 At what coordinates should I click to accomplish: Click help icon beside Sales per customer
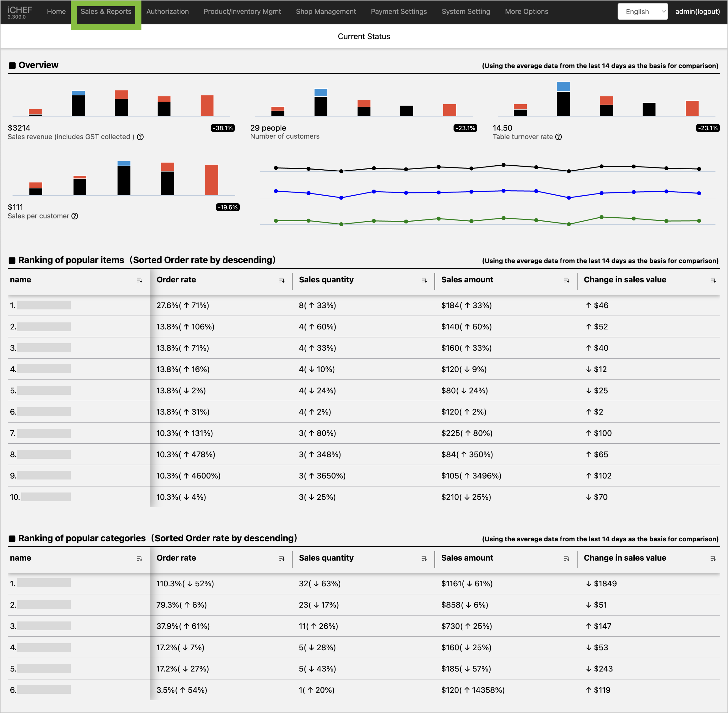point(75,216)
